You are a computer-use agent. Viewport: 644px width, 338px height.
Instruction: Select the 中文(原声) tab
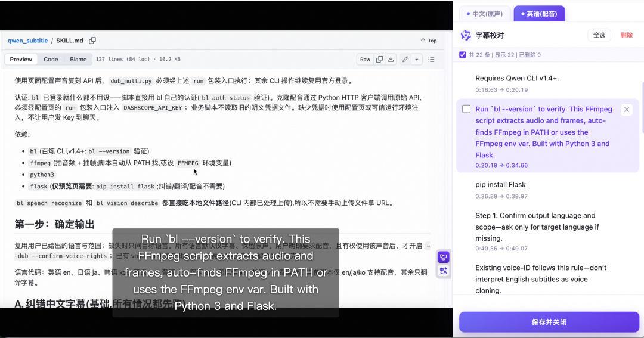[x=485, y=14]
